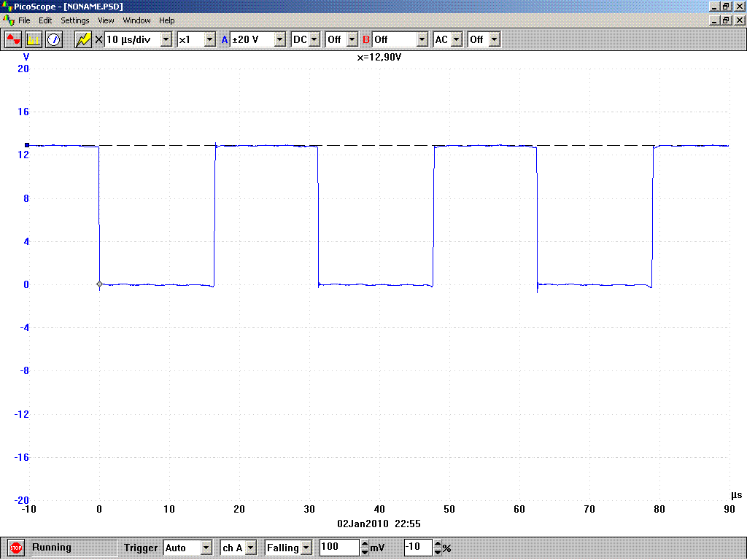The width and height of the screenshot is (747, 560).
Task: Click the '16' voltage axis label
Action: (x=23, y=112)
